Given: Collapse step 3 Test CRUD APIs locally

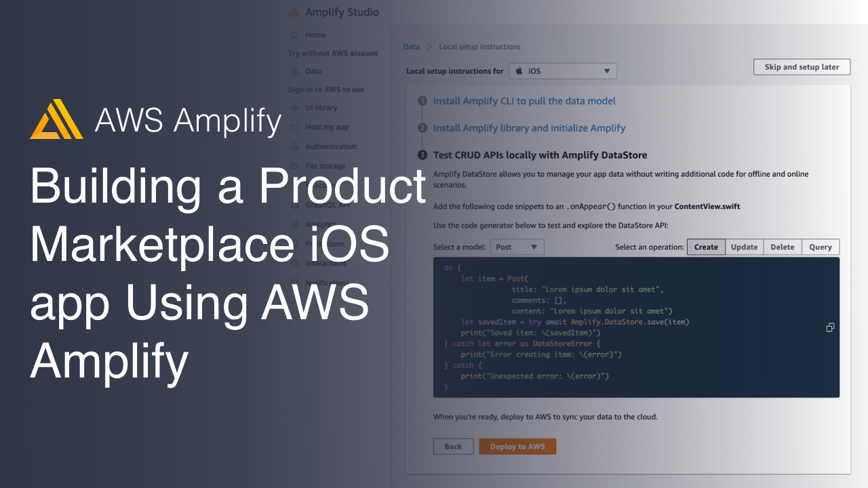Looking at the screenshot, I should pos(540,155).
